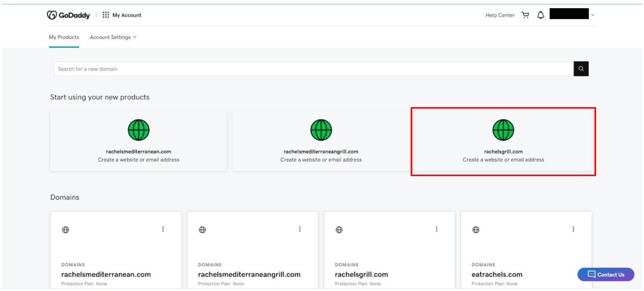
Task: Open rachelsgrill.com setup card
Action: pos(503,141)
